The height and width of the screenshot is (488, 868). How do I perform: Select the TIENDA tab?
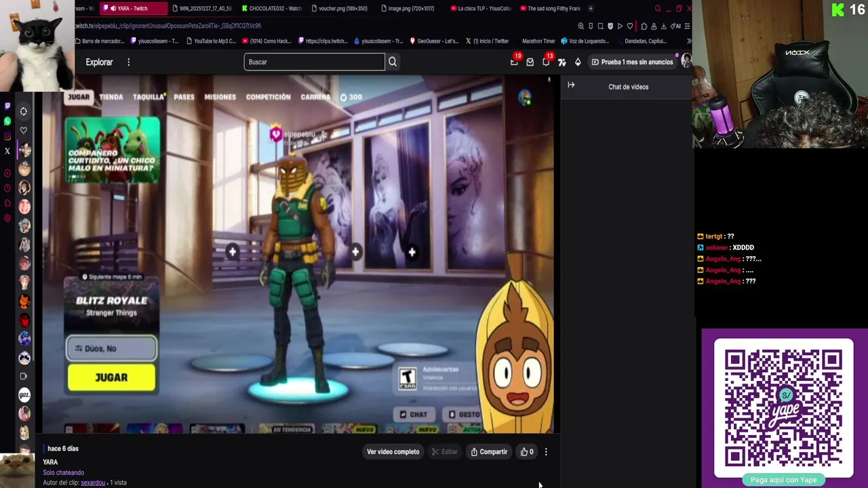pyautogui.click(x=111, y=97)
